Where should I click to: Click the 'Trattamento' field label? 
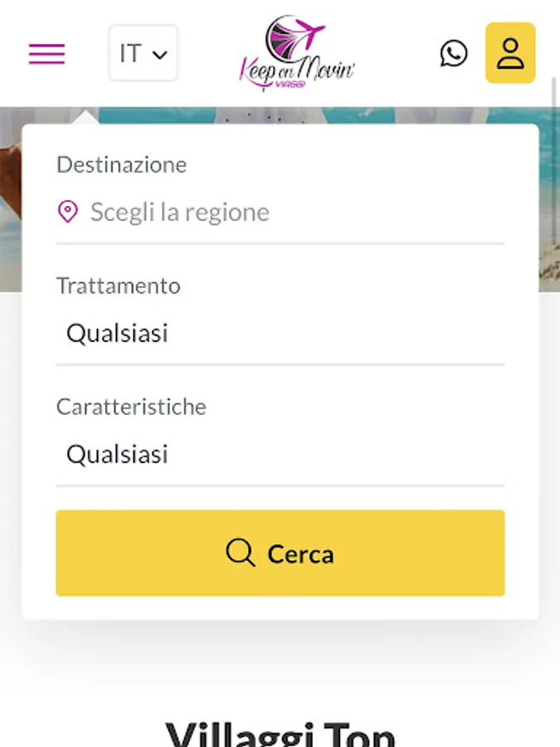coord(119,286)
